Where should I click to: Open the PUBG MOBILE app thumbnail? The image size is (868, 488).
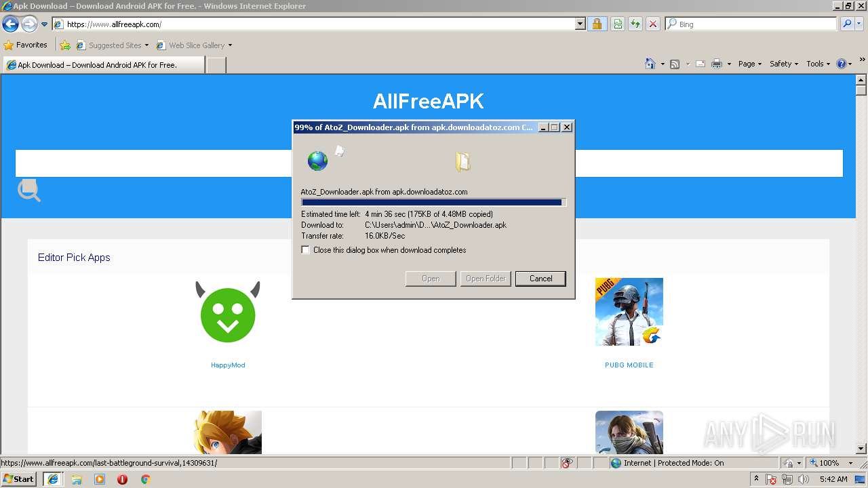(629, 312)
